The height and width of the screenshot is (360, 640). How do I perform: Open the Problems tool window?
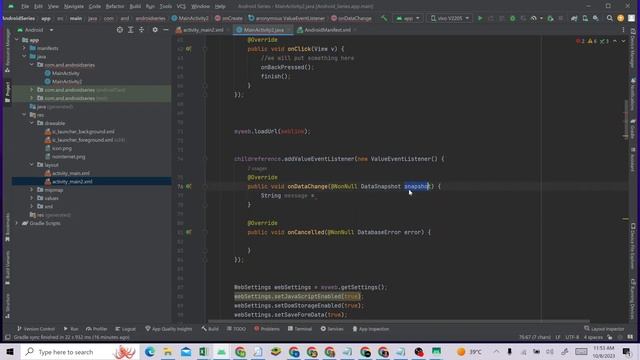click(267, 329)
